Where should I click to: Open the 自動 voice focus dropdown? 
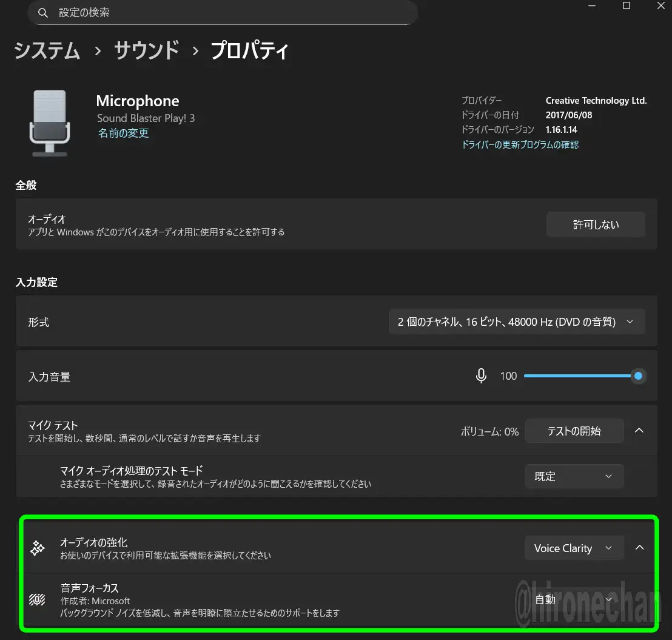pos(574,599)
